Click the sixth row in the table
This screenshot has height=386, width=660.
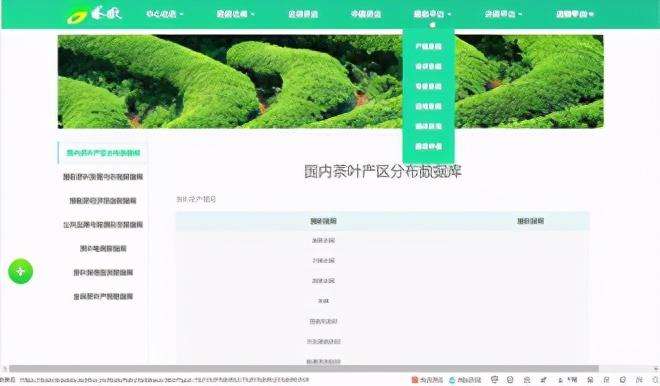point(382,341)
